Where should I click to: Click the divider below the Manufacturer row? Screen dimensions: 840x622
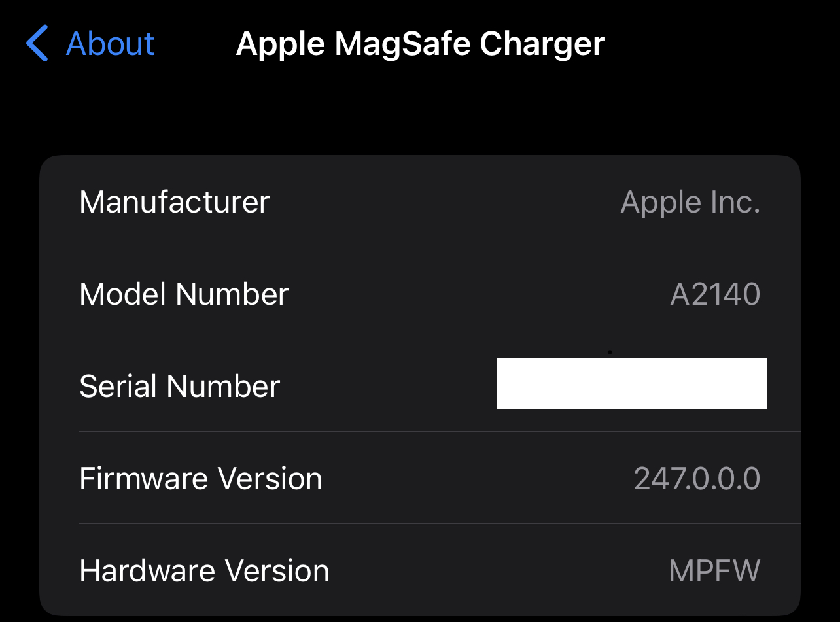438,247
